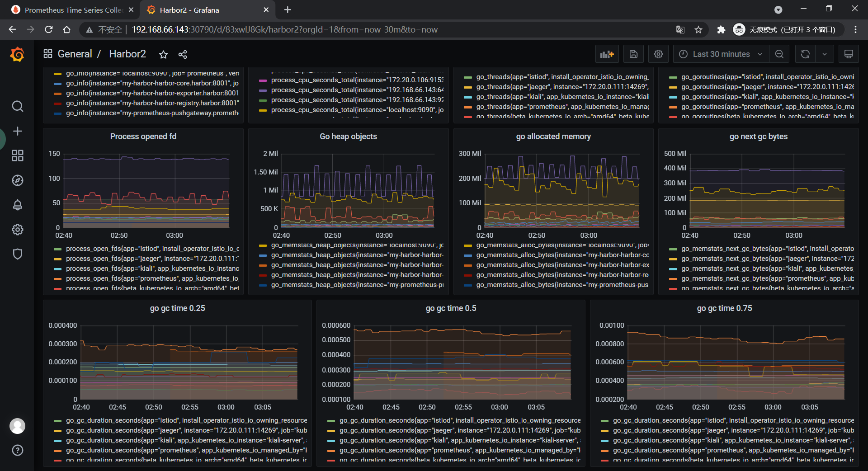
Task: Toggle kiali series in go gc time 0.25 legend
Action: (185, 440)
